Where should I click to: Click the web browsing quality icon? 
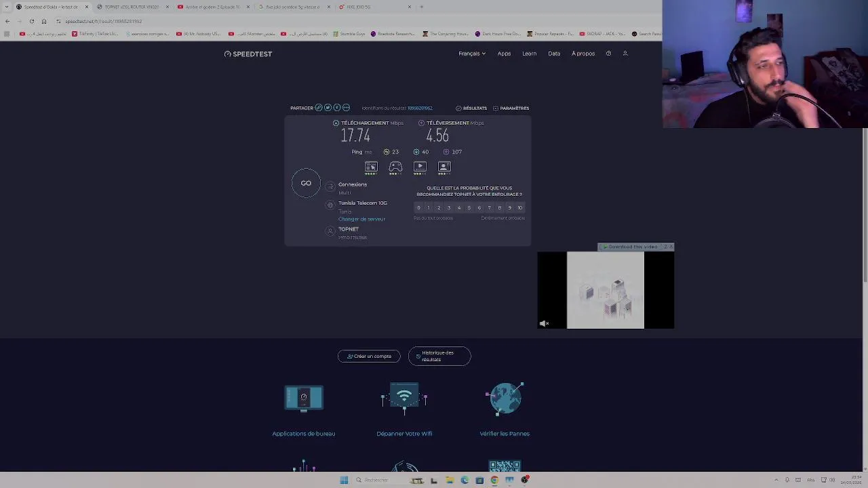click(371, 167)
